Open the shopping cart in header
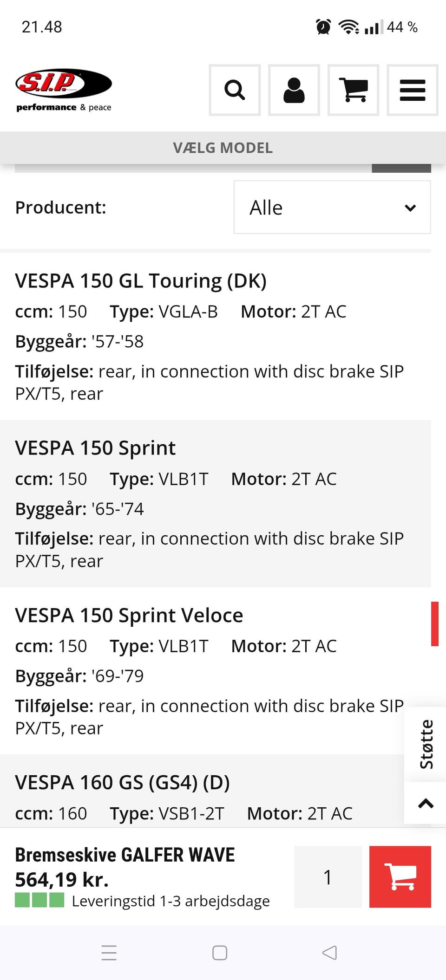This screenshot has width=446, height=980. pyautogui.click(x=353, y=90)
